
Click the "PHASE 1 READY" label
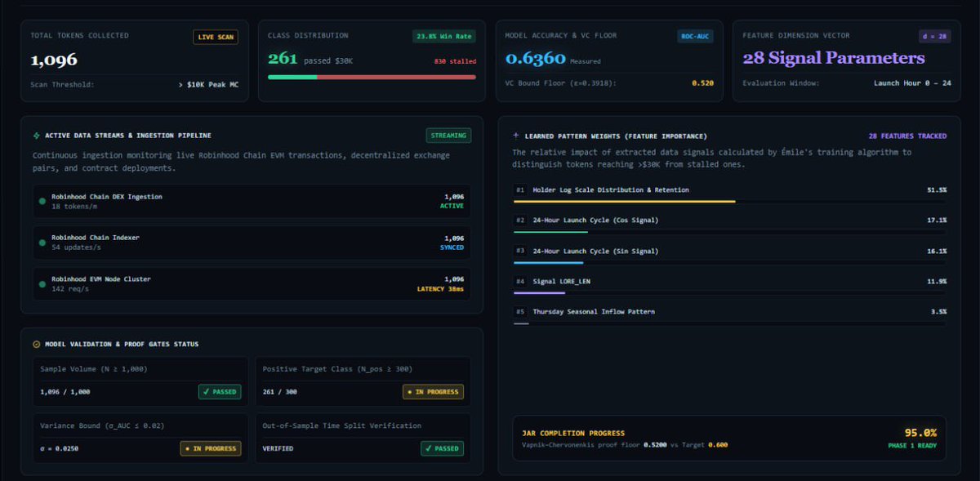click(x=912, y=446)
